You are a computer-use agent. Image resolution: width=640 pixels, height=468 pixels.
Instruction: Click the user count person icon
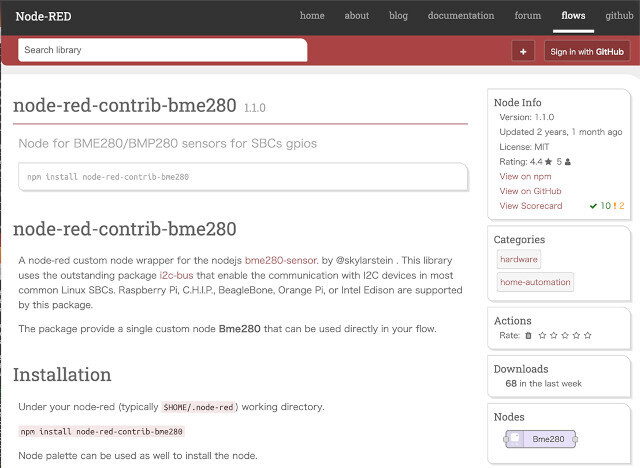[x=567, y=162]
